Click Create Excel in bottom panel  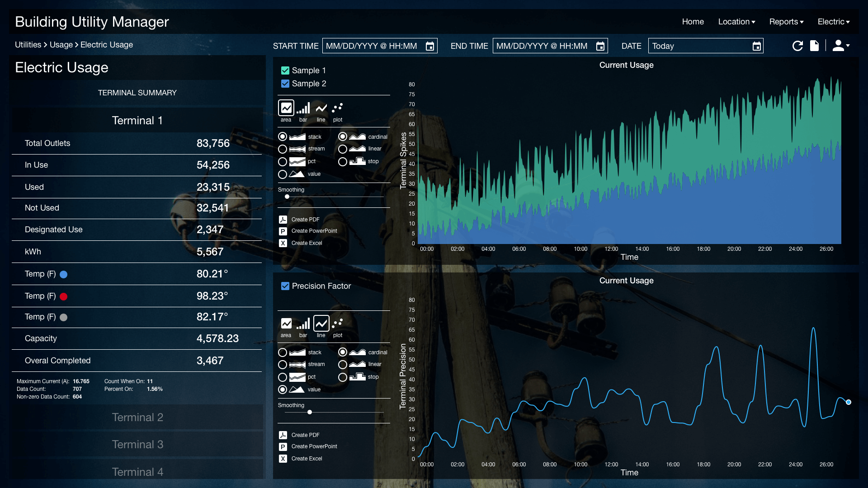coord(307,459)
